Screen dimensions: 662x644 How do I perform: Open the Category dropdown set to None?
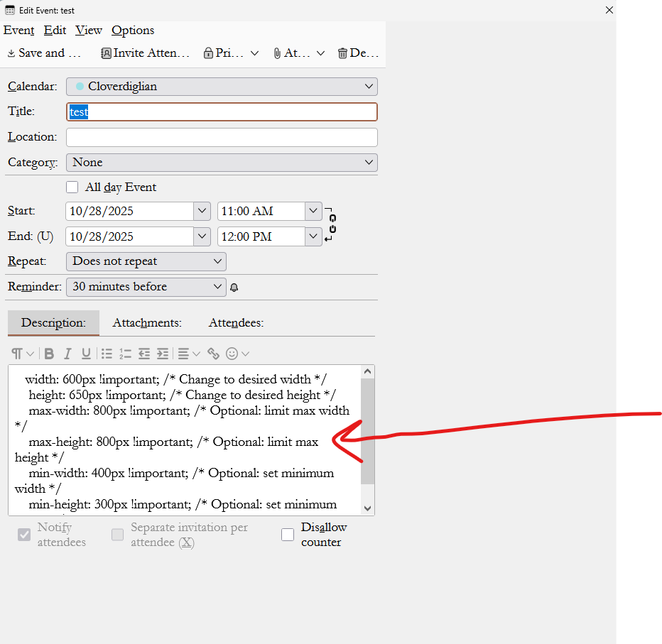pyautogui.click(x=222, y=163)
